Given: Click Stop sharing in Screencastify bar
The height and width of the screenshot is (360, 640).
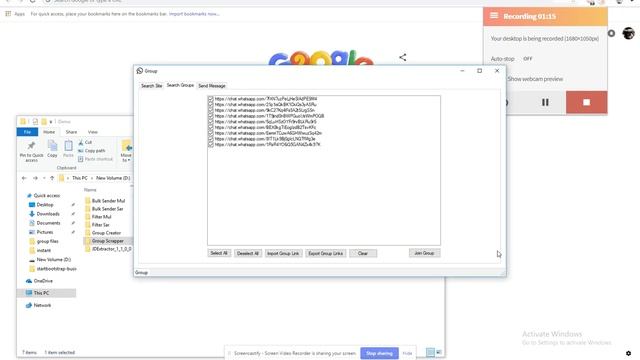Looking at the screenshot, I should (x=379, y=353).
